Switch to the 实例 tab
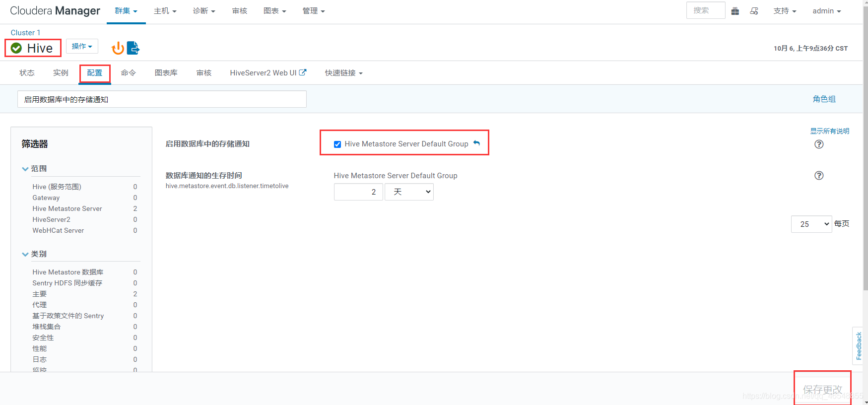This screenshot has height=405, width=868. [x=61, y=73]
